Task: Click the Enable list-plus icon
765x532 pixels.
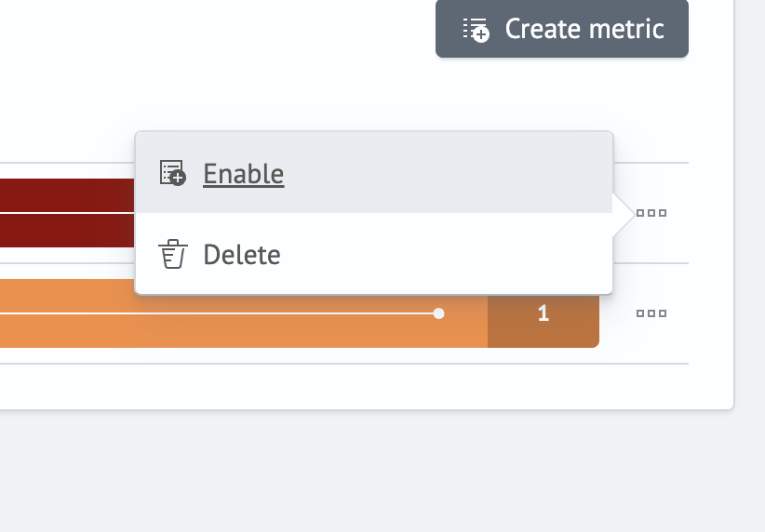Action: tap(173, 173)
